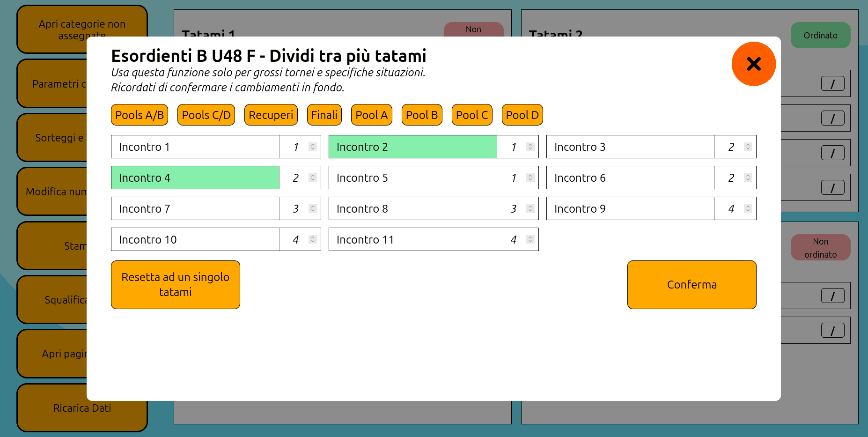Select the highlighted Incontro 2 match
The height and width of the screenshot is (437, 868).
pyautogui.click(x=412, y=147)
